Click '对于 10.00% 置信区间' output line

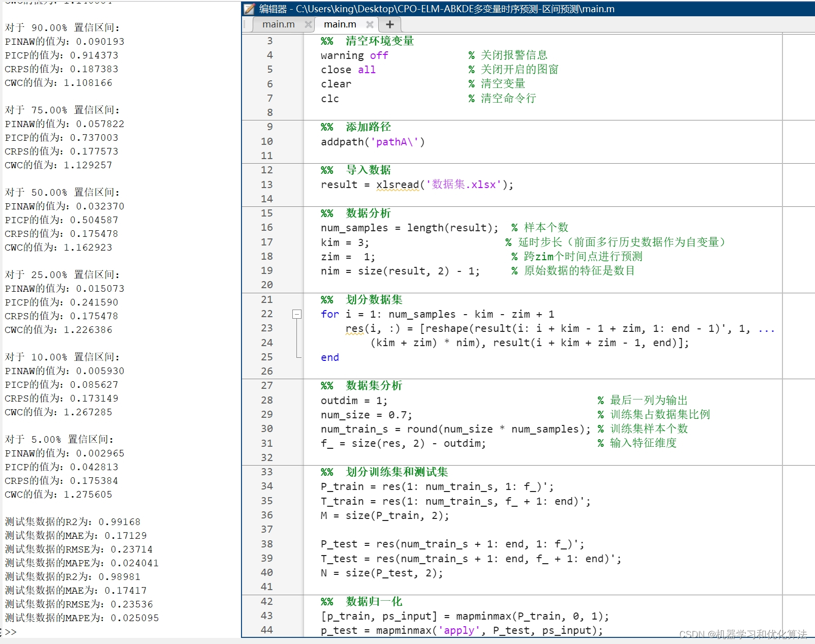63,357
